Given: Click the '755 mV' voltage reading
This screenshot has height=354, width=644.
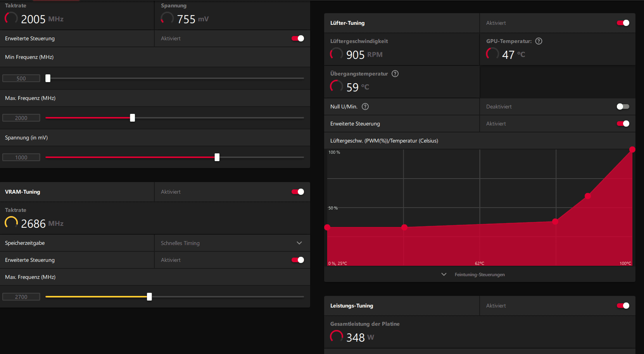Looking at the screenshot, I should click(x=193, y=19).
